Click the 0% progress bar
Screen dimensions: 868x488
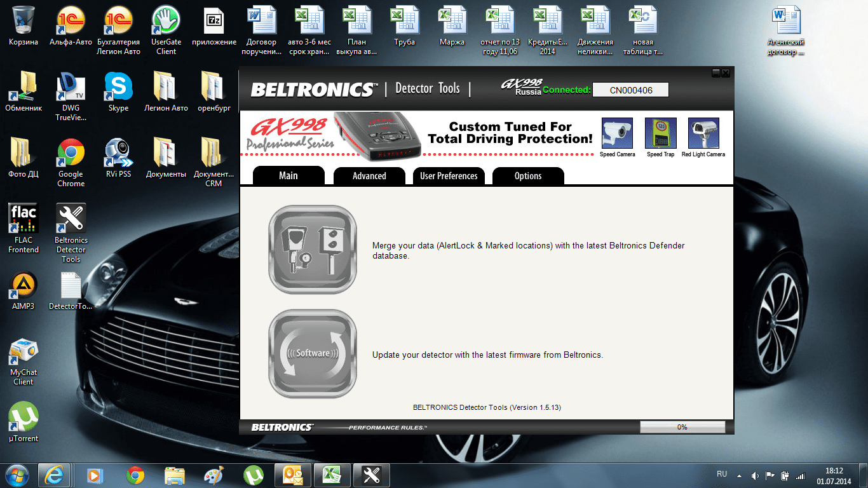pos(682,427)
